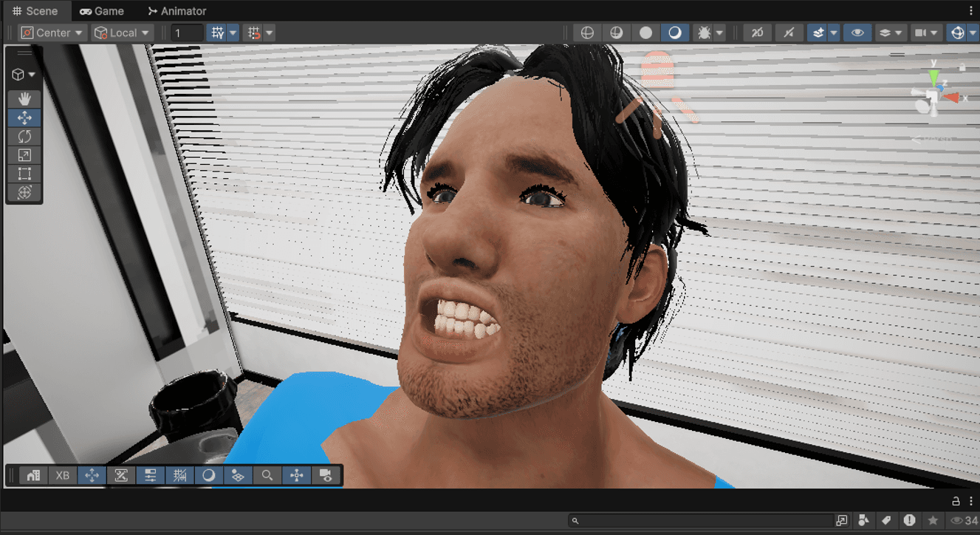Toggle hidden objects visibility eye
The width and height of the screenshot is (980, 535).
(857, 33)
